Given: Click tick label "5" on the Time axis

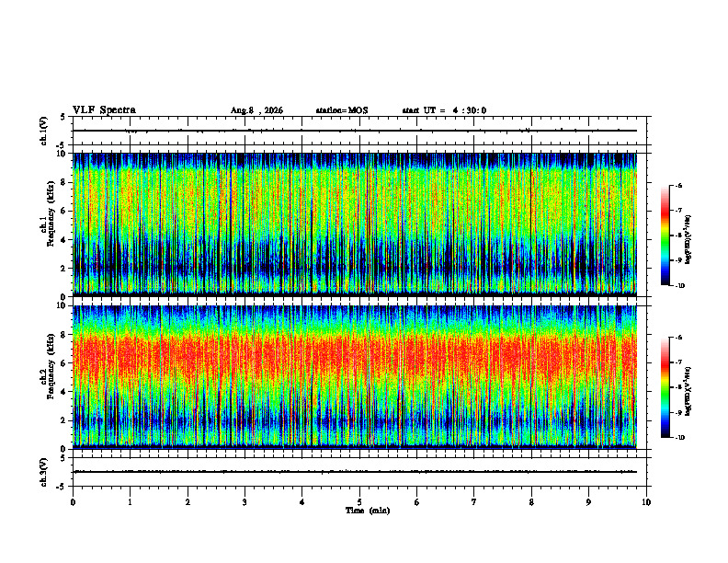Looking at the screenshot, I should [359, 502].
